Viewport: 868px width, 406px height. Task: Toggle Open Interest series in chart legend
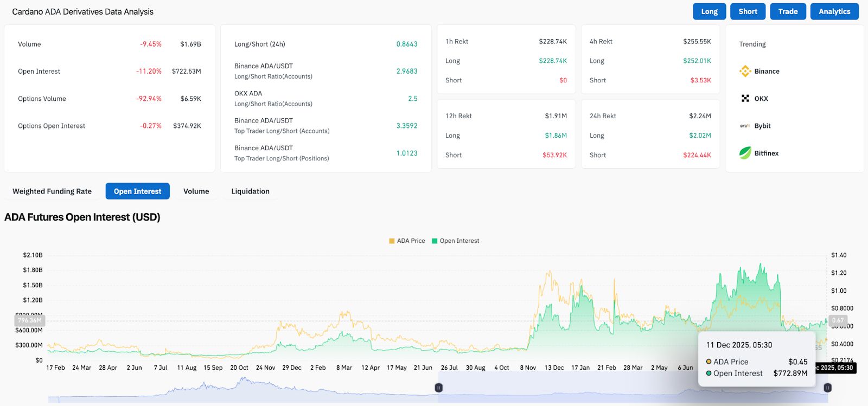[455, 241]
